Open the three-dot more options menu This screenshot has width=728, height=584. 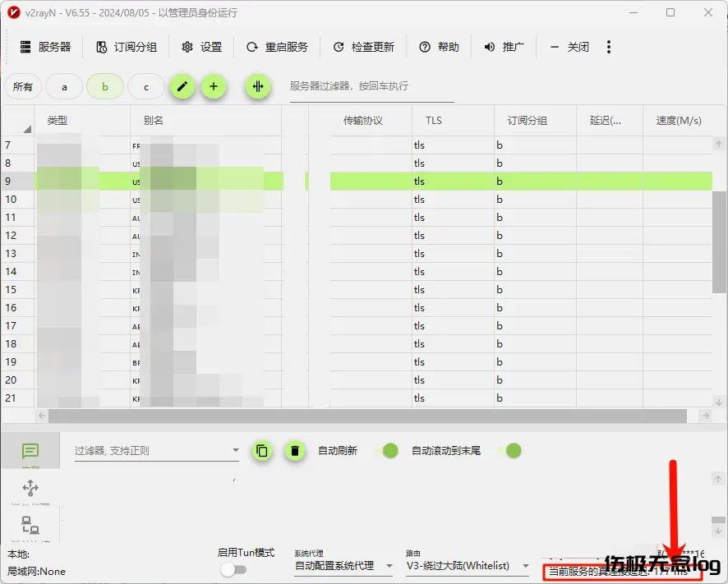(x=609, y=47)
